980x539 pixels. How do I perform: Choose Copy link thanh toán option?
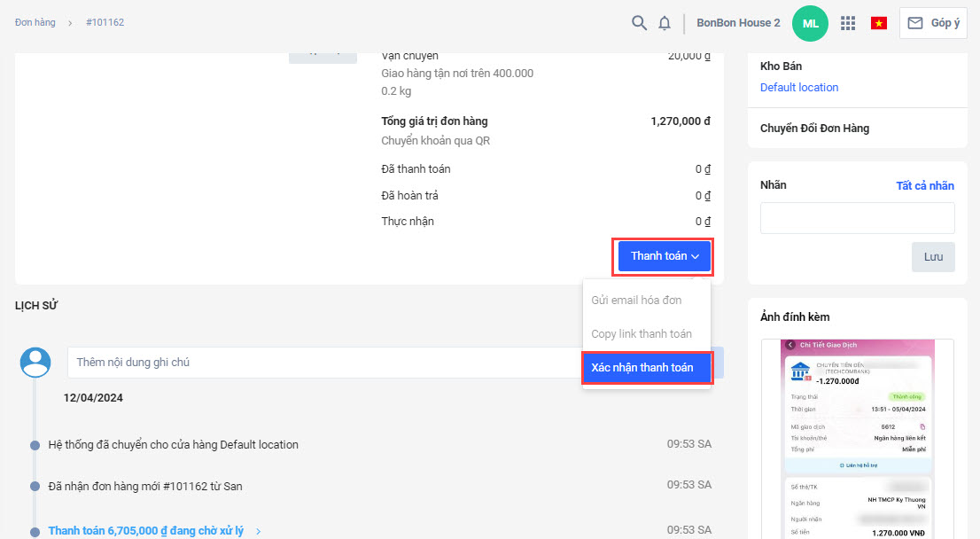pos(642,334)
